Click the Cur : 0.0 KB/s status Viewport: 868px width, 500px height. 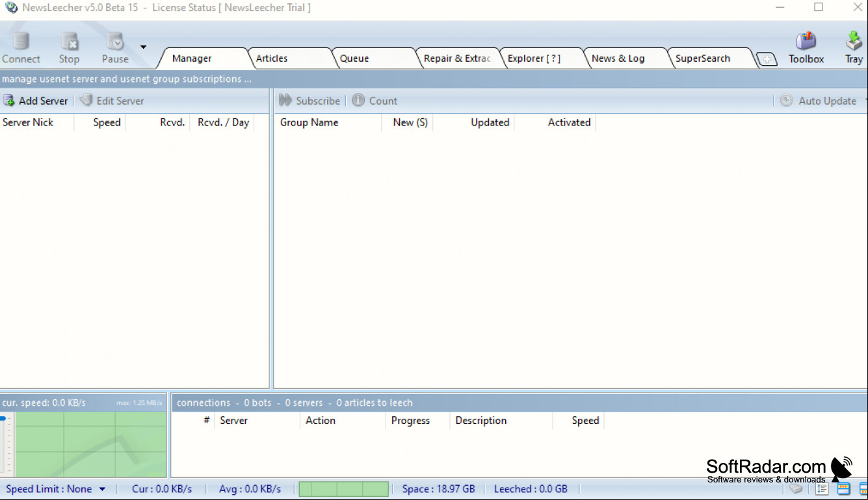tap(162, 489)
